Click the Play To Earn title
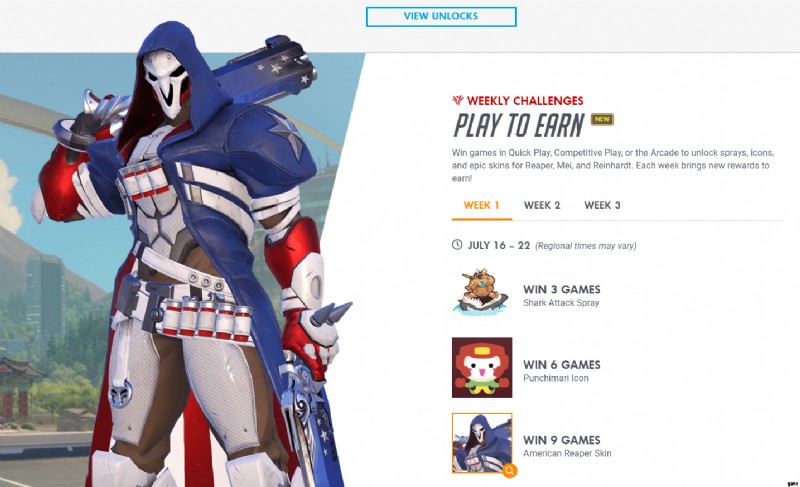Viewport: 800px width, 487px height. point(519,125)
